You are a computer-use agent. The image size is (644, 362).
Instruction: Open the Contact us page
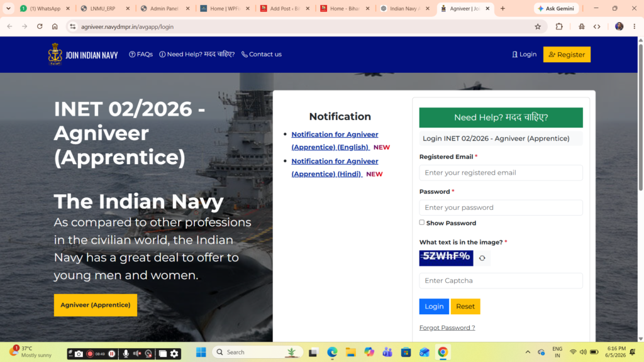click(262, 54)
